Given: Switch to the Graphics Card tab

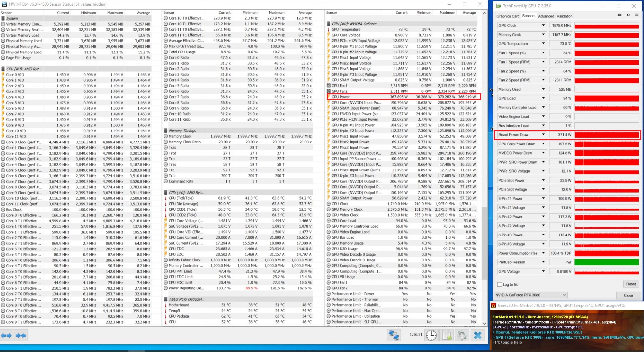Looking at the screenshot, I should [x=507, y=16].
